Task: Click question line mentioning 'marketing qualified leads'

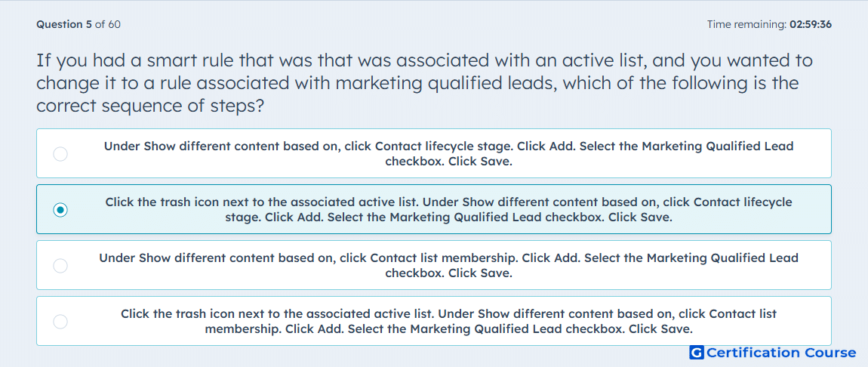Action: (418, 83)
